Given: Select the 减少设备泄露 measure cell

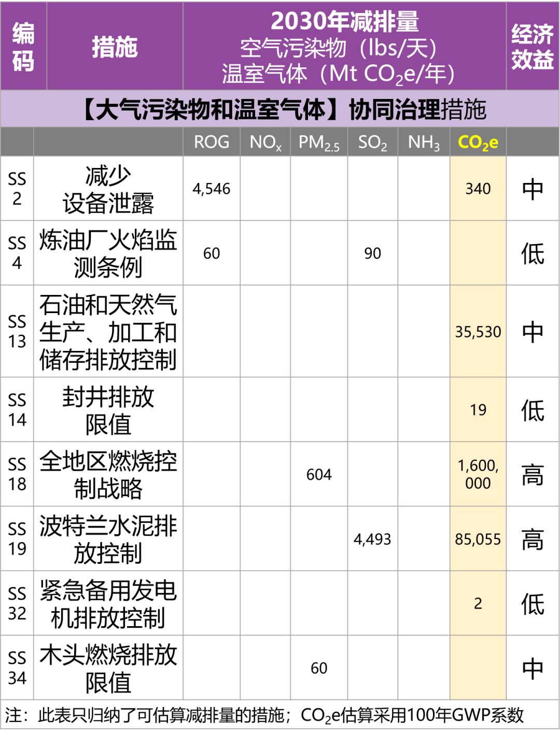Looking at the screenshot, I should coord(108,189).
